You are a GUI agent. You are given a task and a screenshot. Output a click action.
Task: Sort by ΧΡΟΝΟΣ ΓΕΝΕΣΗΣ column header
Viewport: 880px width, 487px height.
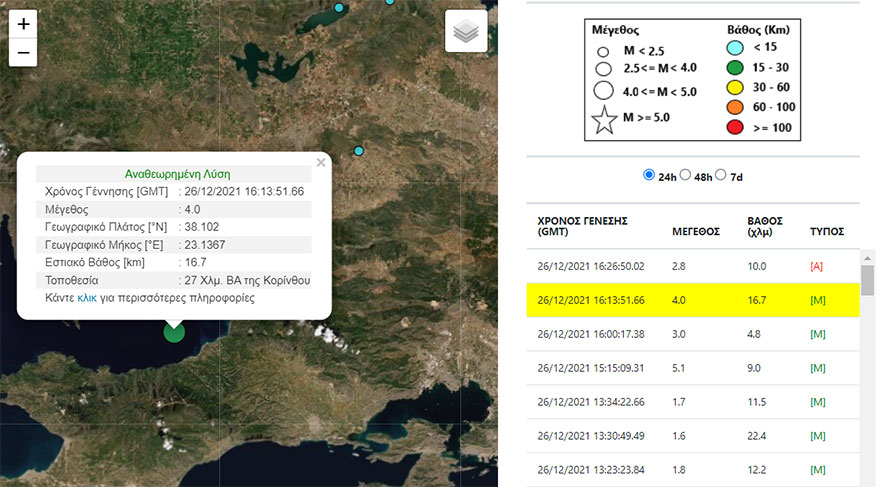[582, 225]
